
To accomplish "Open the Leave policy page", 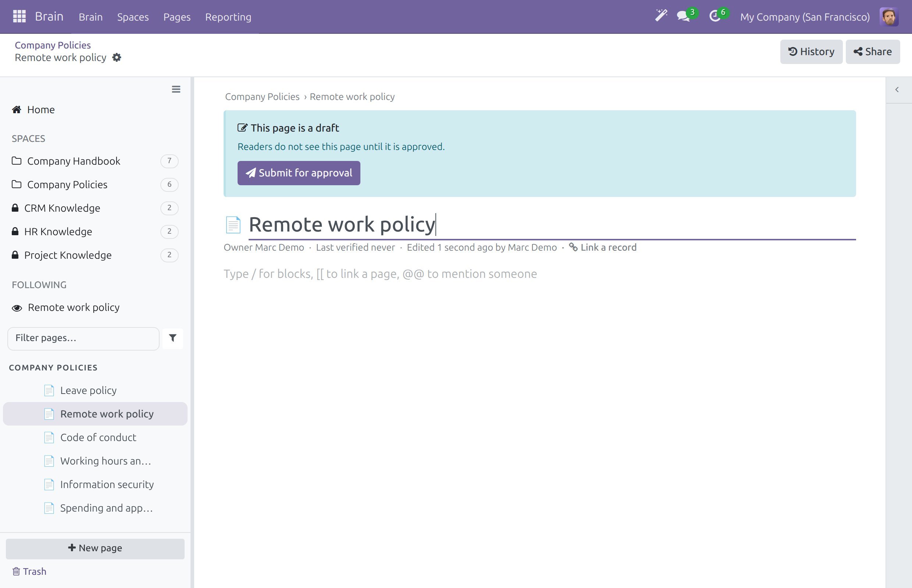I will coord(95,391).
